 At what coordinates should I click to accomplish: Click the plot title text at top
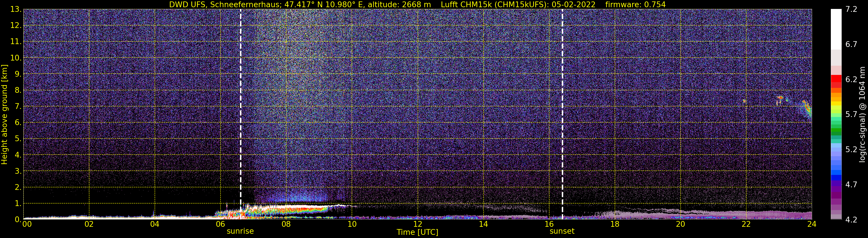pyautogui.click(x=417, y=4)
